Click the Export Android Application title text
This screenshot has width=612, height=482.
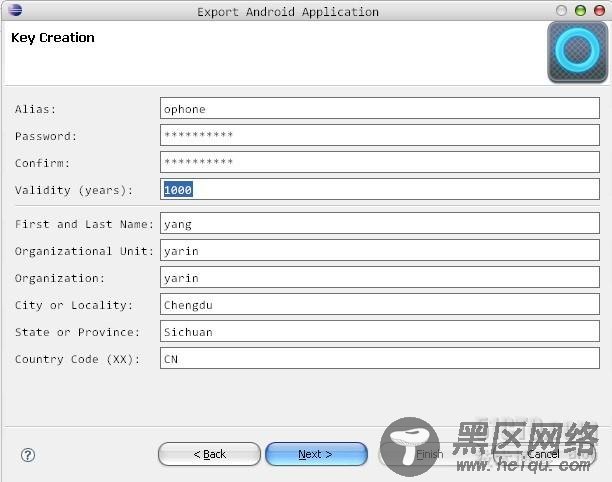(288, 12)
